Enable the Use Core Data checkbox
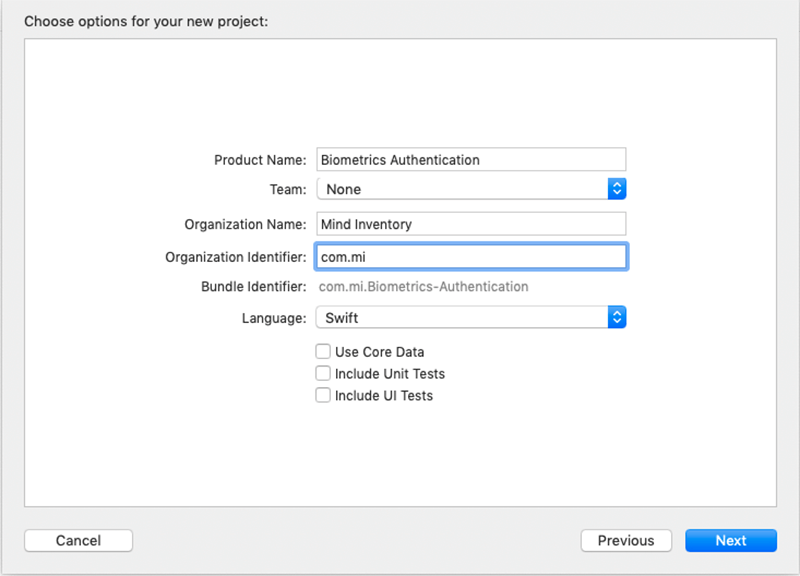The image size is (800, 576). coord(323,351)
